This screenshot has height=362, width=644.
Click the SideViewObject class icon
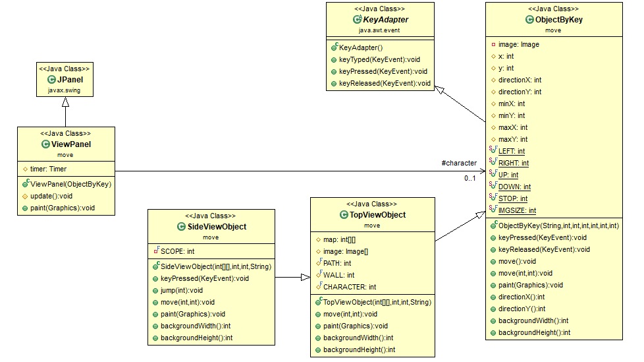183,227
